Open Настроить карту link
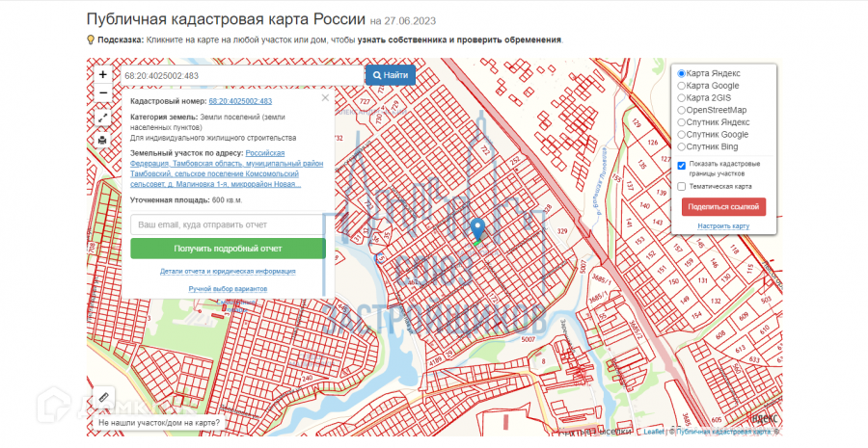 723,225
